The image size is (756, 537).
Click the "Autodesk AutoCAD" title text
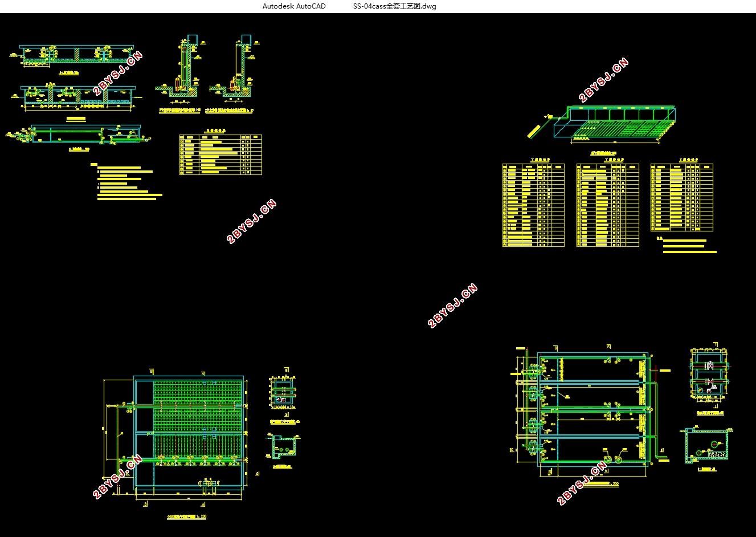pos(294,6)
